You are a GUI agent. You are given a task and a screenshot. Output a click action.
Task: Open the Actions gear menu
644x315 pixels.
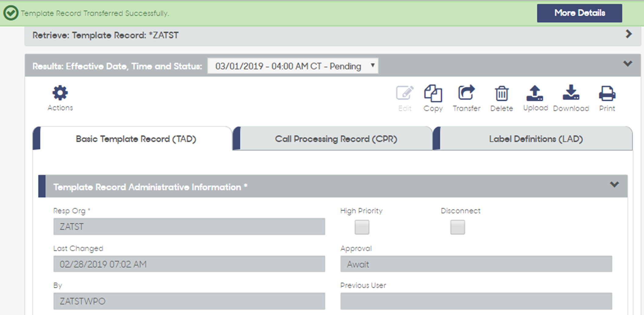(60, 98)
